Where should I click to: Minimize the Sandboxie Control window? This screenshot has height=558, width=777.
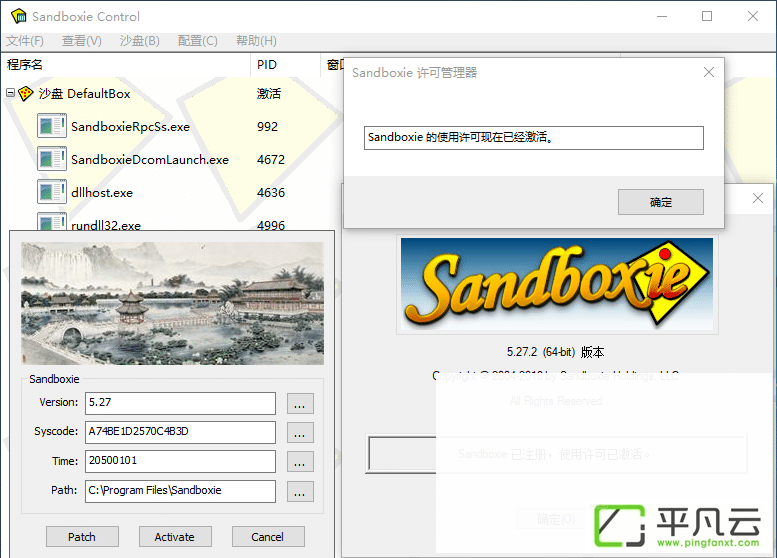tap(662, 16)
